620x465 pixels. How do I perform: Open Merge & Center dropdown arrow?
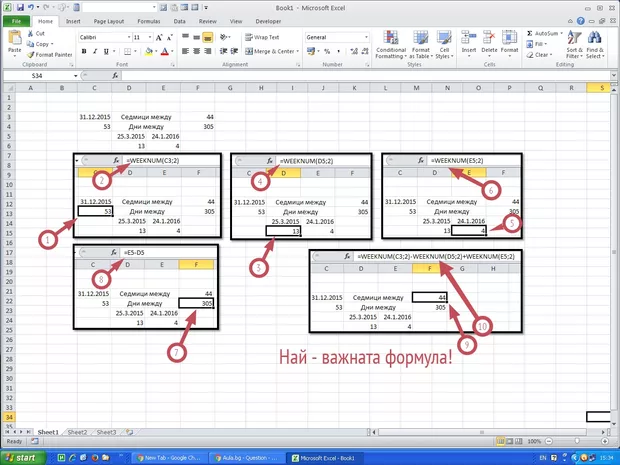[297, 51]
